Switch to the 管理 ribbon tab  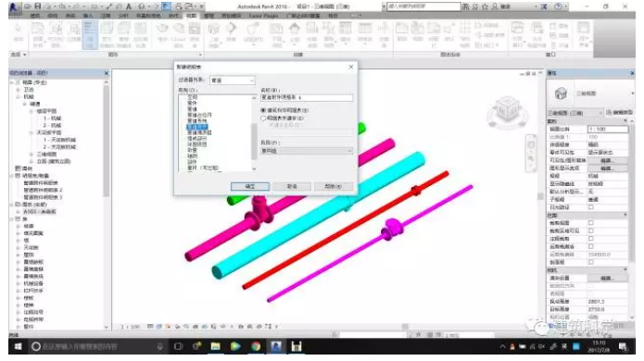point(209,16)
